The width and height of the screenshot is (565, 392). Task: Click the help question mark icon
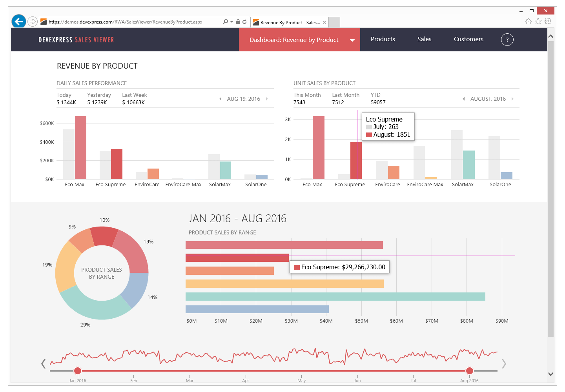507,40
